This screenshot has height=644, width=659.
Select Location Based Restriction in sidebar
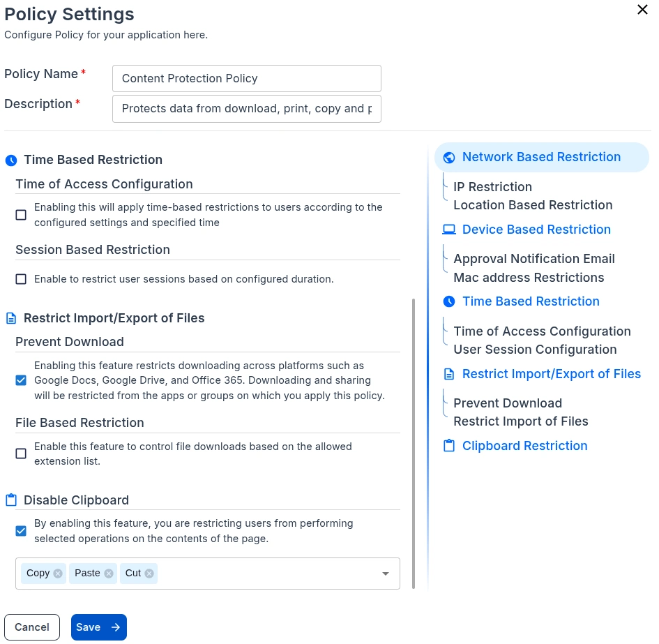(533, 205)
